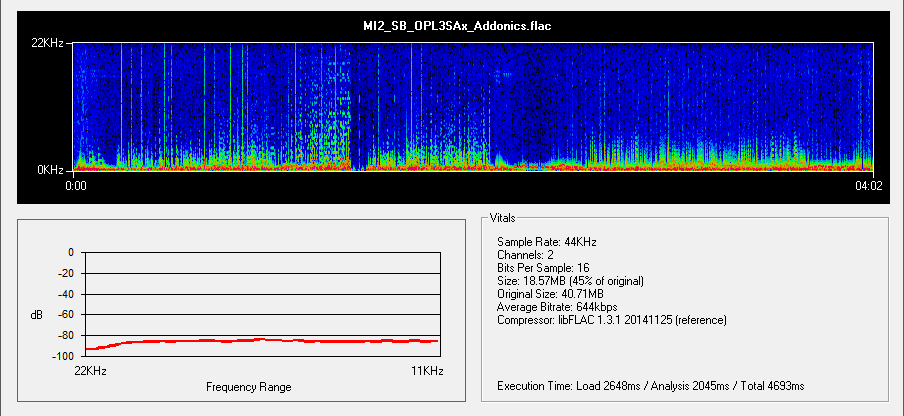Click the Vitals group heading
Image resolution: width=904 pixels, height=416 pixels.
502,217
